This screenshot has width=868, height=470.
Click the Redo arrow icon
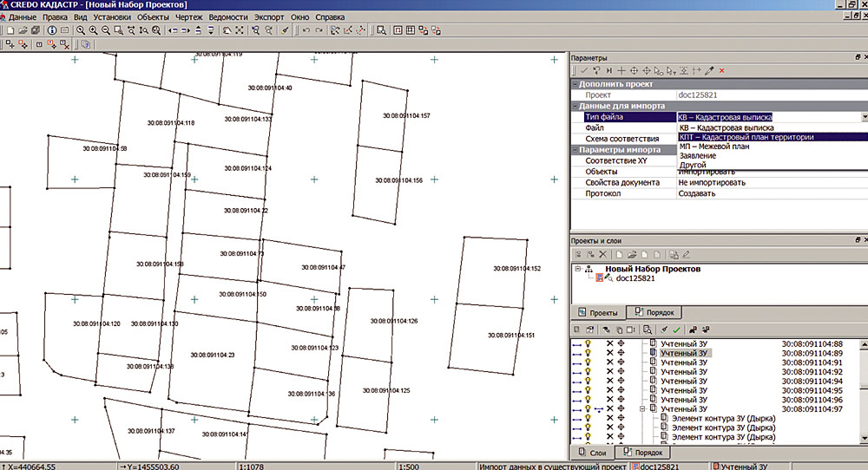pos(319,31)
